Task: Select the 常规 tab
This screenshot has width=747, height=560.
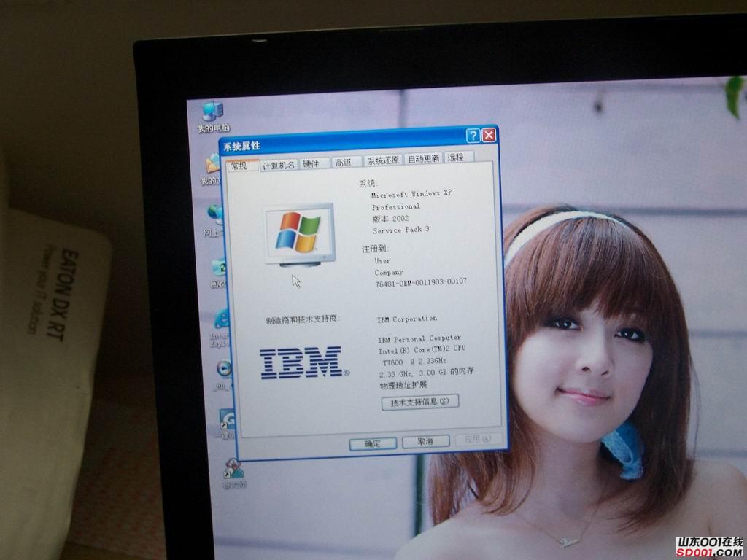Action: click(240, 166)
